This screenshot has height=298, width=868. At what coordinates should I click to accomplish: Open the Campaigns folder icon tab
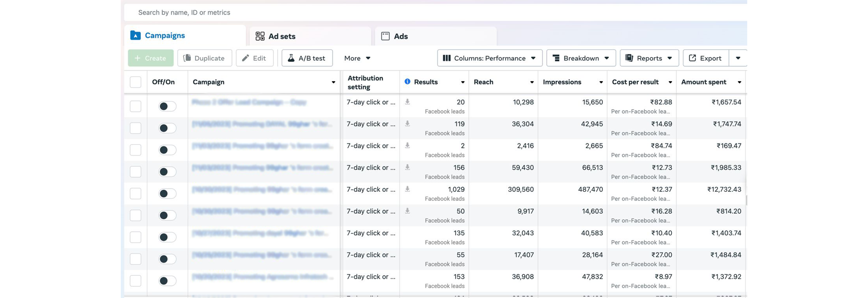click(135, 35)
